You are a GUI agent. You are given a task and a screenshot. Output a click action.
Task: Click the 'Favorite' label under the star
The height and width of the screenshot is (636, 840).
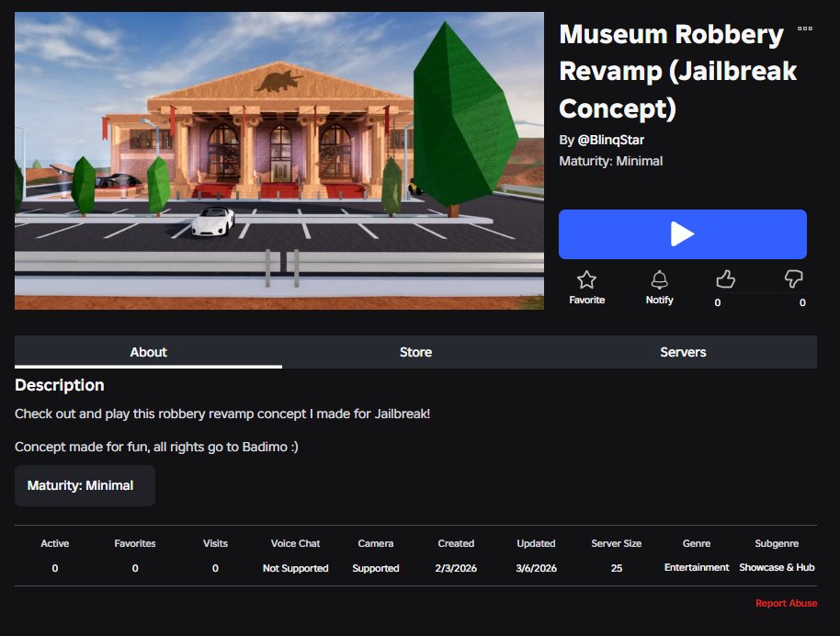pyautogui.click(x=586, y=300)
